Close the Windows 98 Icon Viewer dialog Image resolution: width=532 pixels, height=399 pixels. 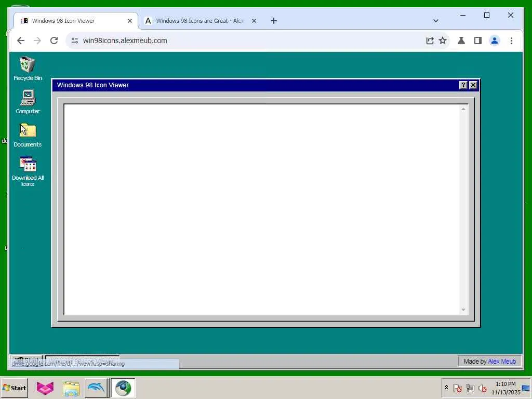[x=473, y=85]
